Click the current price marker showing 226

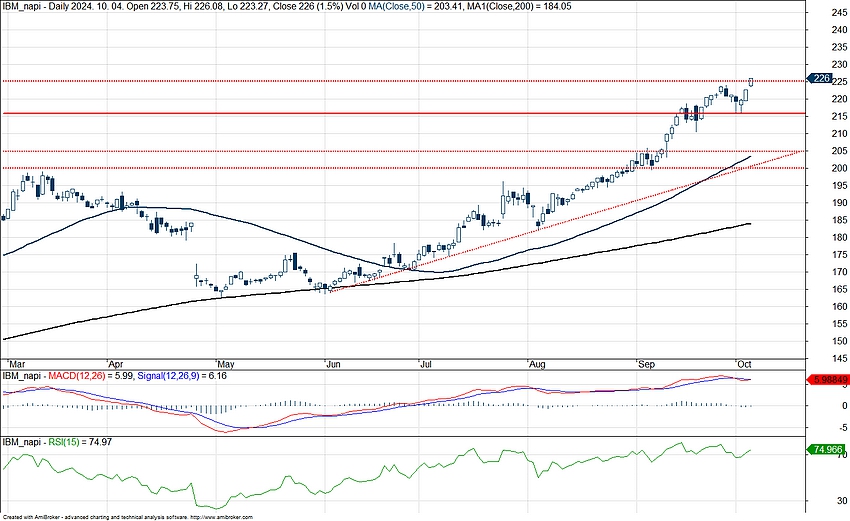click(x=820, y=78)
